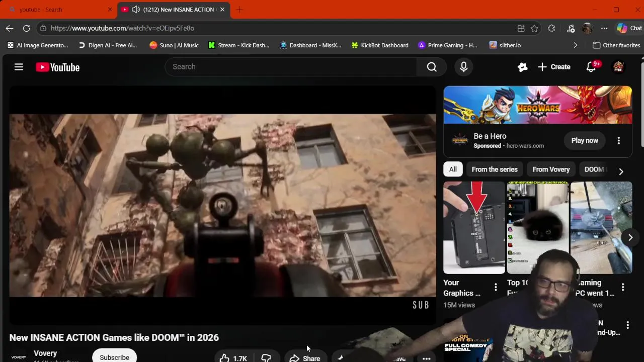Screen dimensions: 644x362
Task: Click the address bar URL
Action: coord(122,28)
